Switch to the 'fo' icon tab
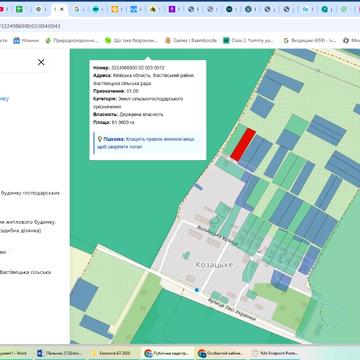Image resolution: width=360 pixels, height=360 pixels. (x=305, y=9)
